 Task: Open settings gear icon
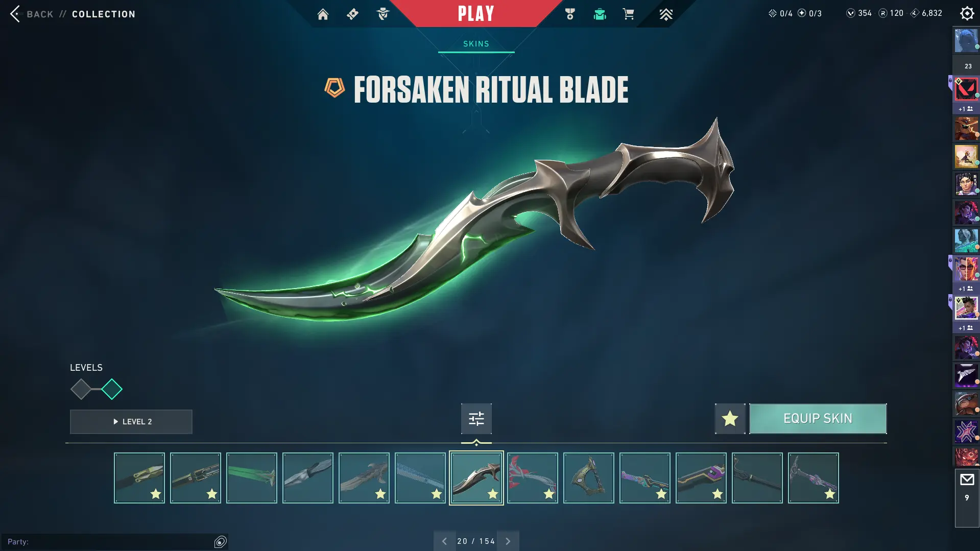967,13
